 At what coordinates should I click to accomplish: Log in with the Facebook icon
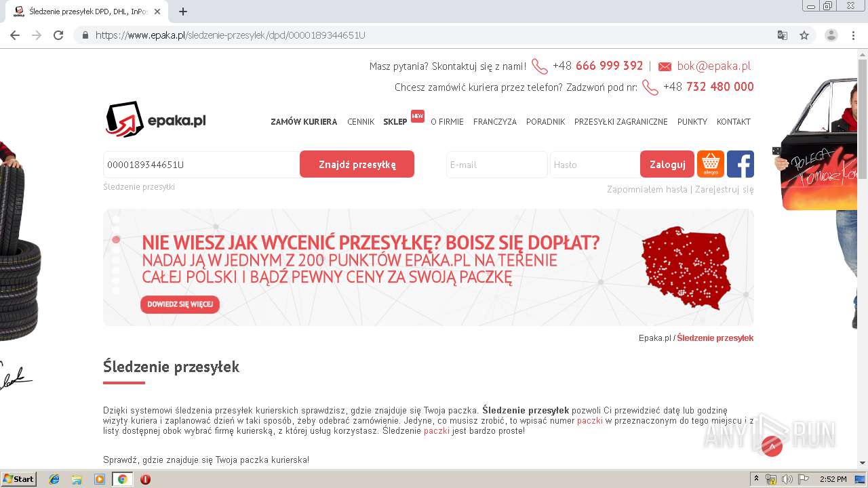click(x=741, y=164)
